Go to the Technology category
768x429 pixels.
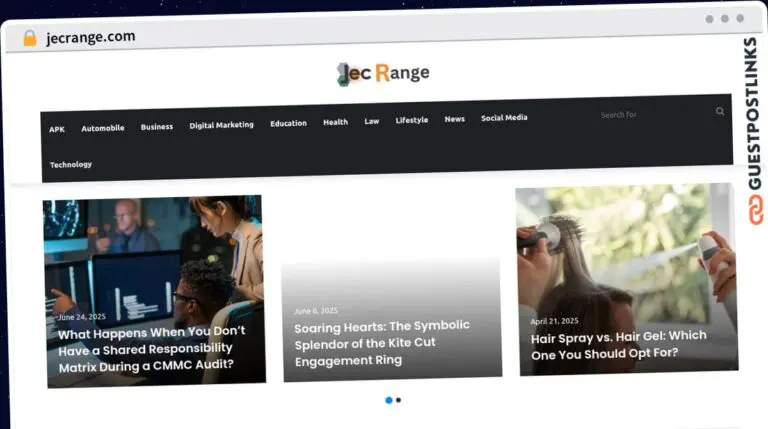point(71,164)
